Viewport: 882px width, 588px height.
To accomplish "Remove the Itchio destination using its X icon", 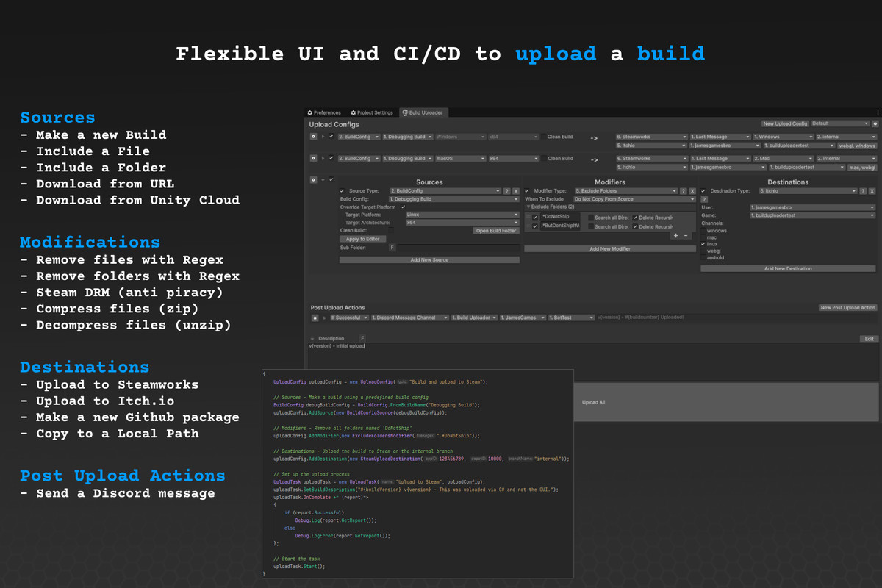I will pyautogui.click(x=872, y=191).
